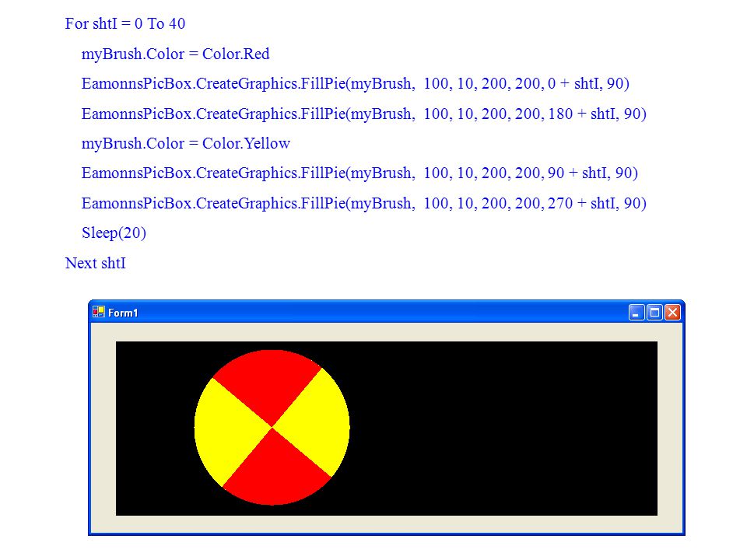This screenshot has width=747, height=560.
Task: Click the FillPie line with '90 + shtI, 90'
Action: click(x=359, y=173)
